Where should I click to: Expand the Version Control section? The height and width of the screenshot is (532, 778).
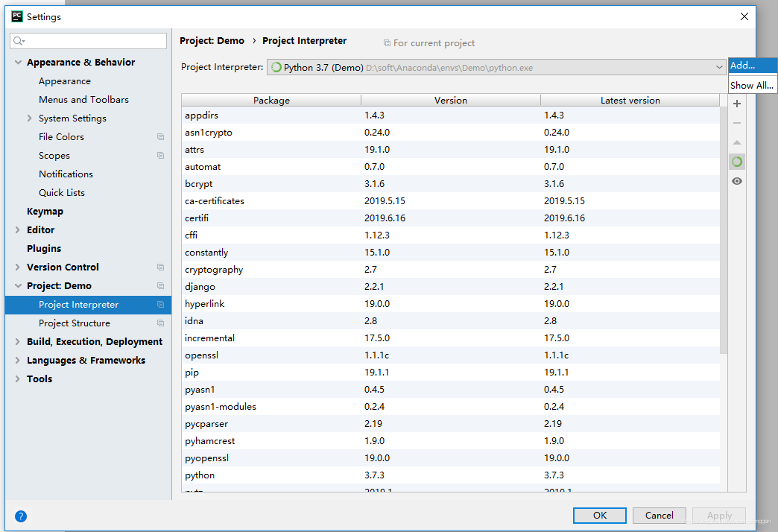pos(17,267)
